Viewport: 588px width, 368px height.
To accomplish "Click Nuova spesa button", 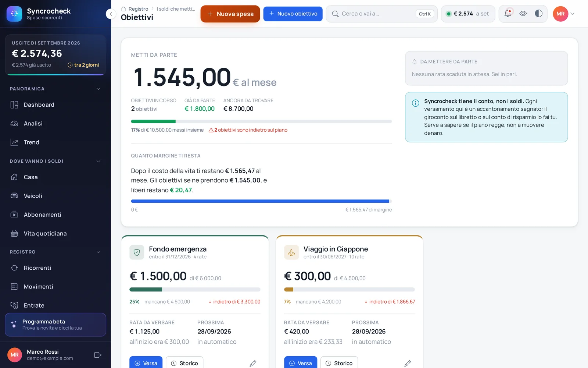I will tap(230, 14).
